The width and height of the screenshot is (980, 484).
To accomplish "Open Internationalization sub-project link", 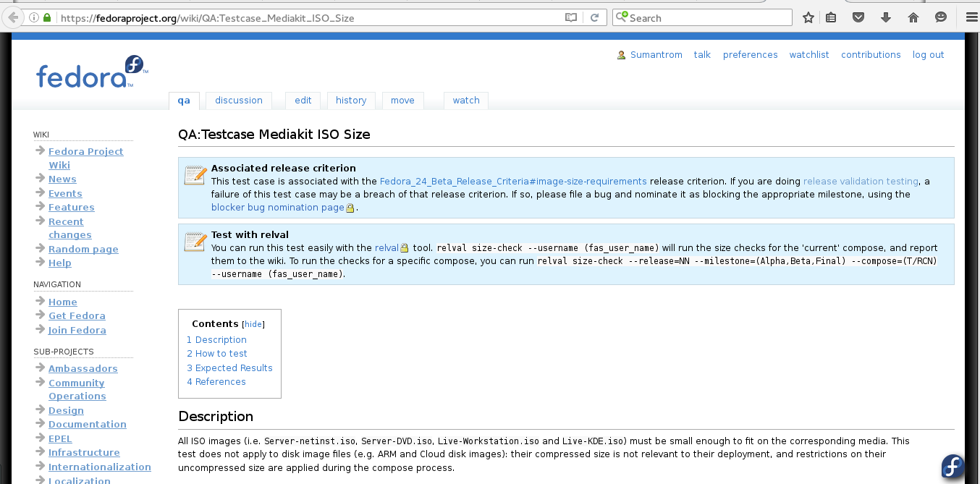I will pos(100,467).
